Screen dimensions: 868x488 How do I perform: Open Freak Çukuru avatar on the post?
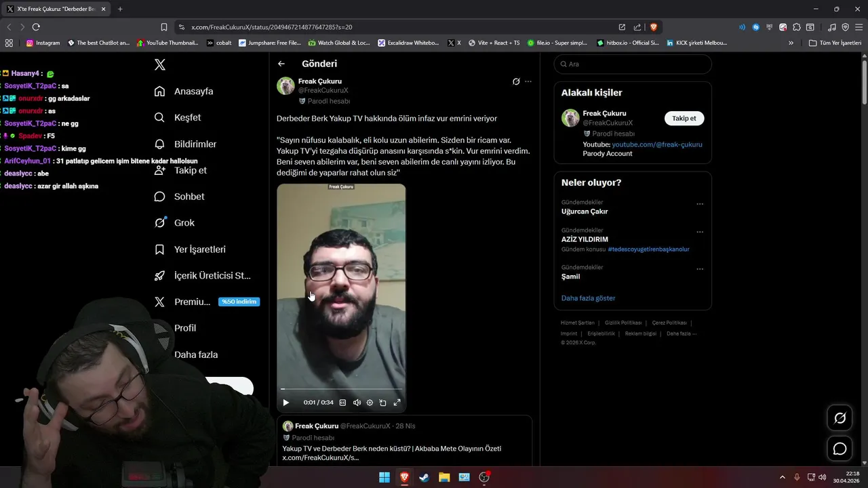pos(285,85)
